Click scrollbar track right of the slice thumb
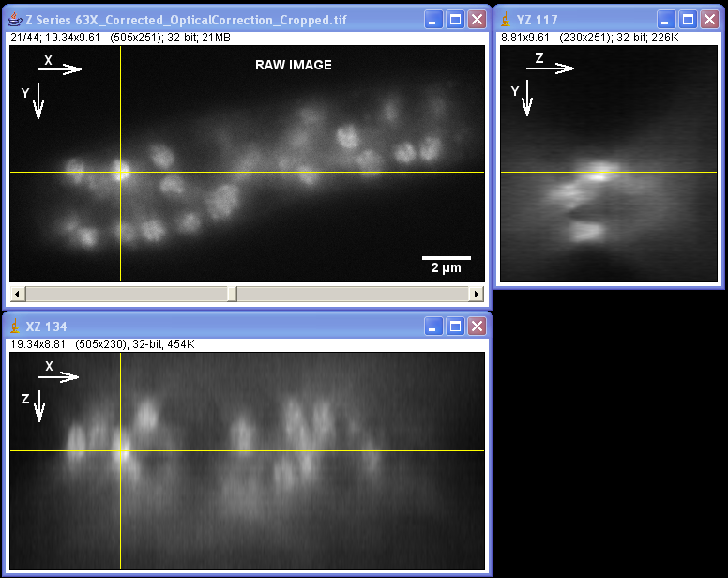Image resolution: width=728 pixels, height=578 pixels. click(x=353, y=294)
